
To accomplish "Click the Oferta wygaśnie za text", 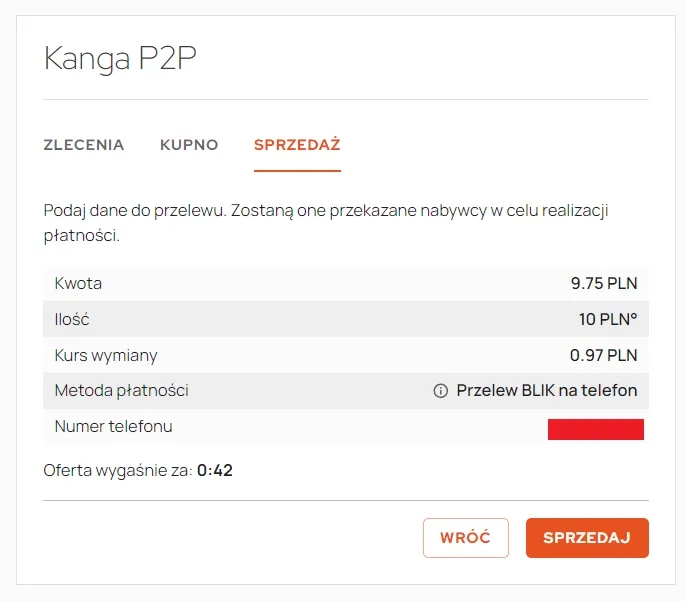I will click(x=118, y=471).
